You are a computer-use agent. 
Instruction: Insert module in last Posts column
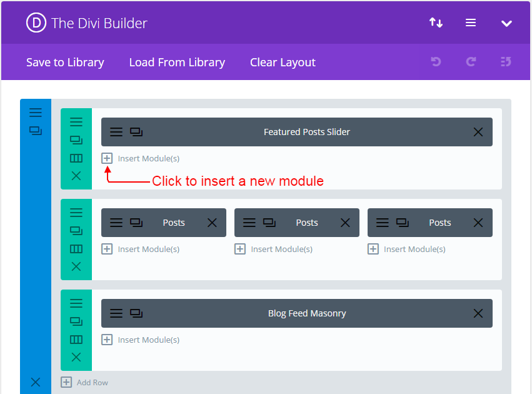point(406,249)
